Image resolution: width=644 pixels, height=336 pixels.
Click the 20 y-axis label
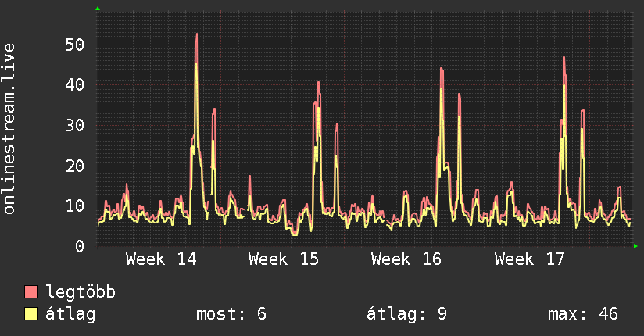click(x=74, y=166)
